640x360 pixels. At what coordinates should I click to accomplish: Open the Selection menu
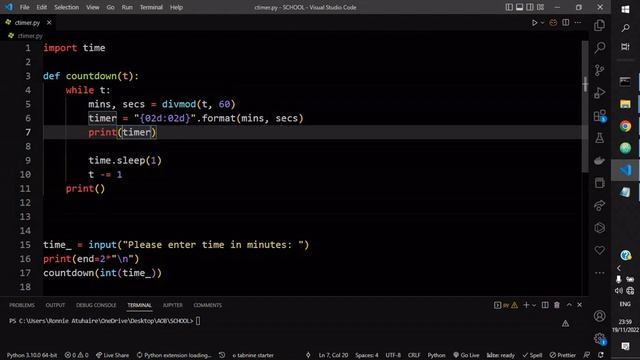pyautogui.click(x=67, y=7)
